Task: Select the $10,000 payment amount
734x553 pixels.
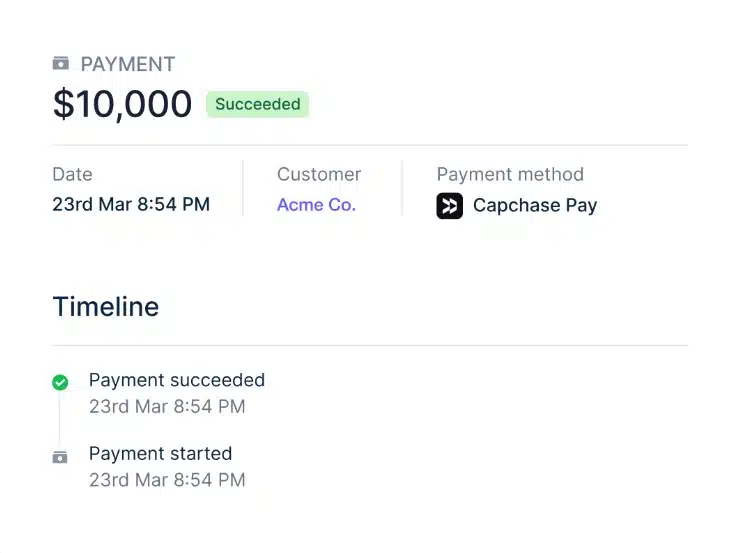Action: 122,104
